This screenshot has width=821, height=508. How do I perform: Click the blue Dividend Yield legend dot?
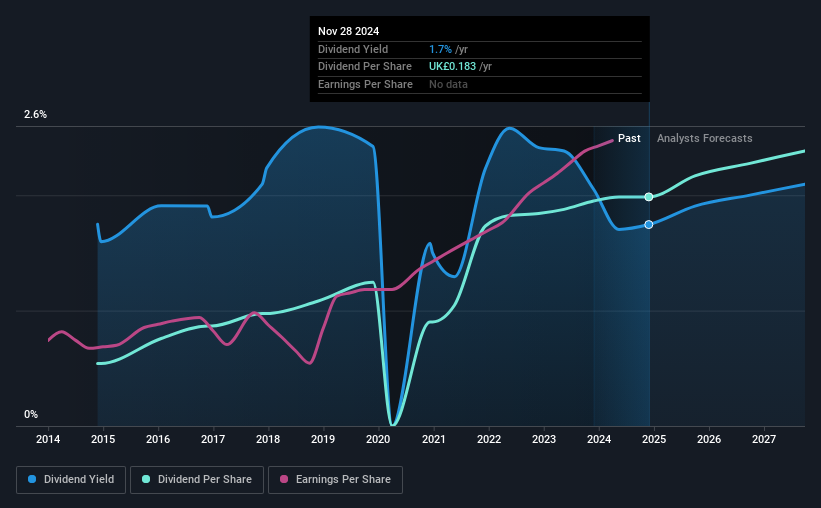pyautogui.click(x=32, y=479)
